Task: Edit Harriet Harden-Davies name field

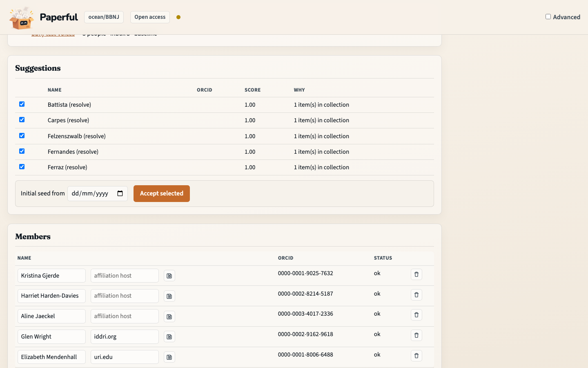Action: click(x=51, y=296)
